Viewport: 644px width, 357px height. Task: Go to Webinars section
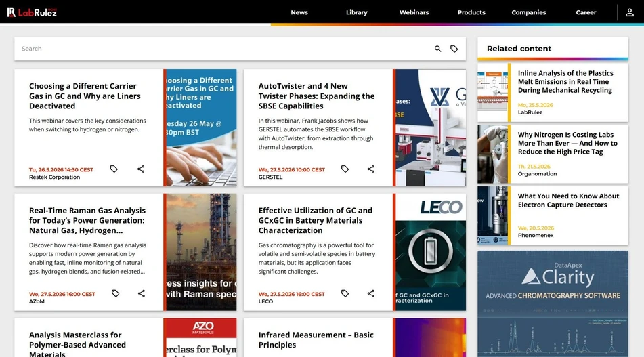[414, 12]
